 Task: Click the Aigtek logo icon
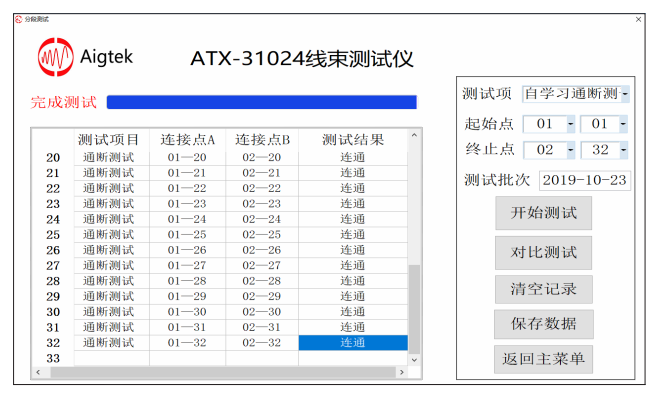[x=55, y=57]
